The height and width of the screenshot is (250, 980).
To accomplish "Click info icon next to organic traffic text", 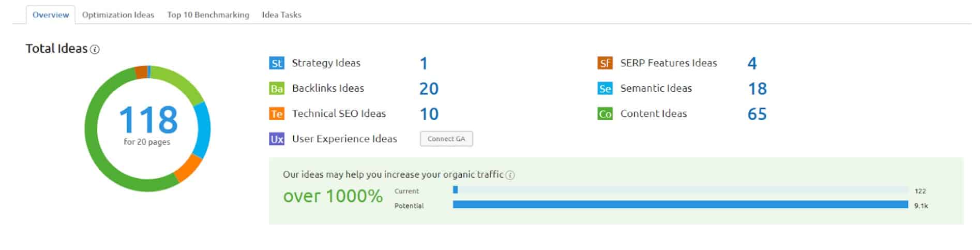I will point(510,175).
